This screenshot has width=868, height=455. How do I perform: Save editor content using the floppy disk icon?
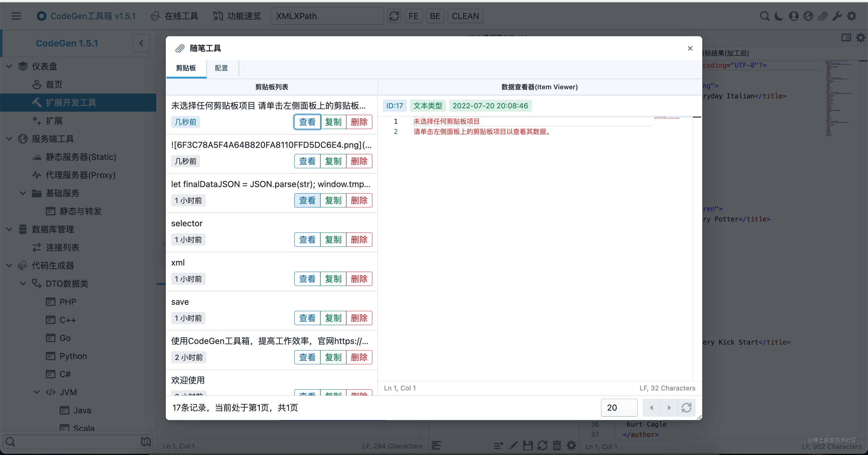click(x=528, y=445)
